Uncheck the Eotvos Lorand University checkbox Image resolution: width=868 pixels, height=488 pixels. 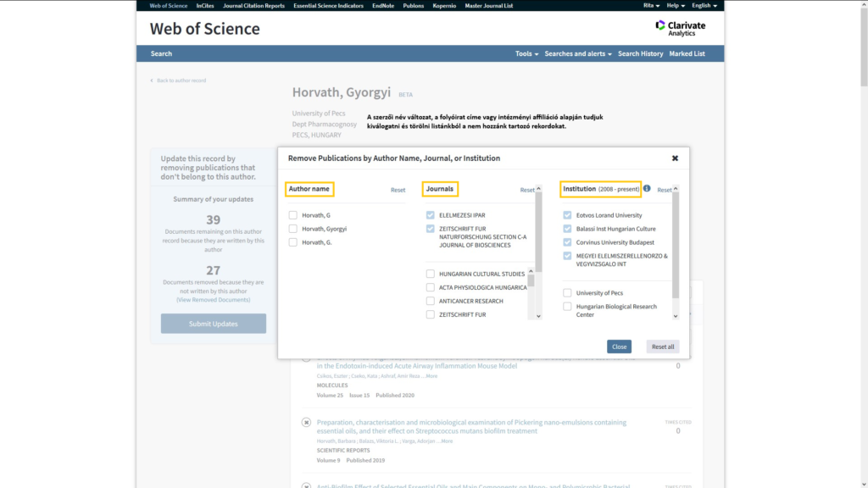tap(567, 215)
